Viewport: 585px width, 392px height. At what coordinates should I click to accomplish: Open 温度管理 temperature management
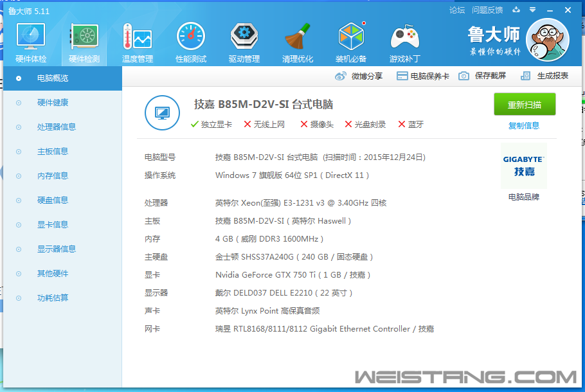point(138,42)
